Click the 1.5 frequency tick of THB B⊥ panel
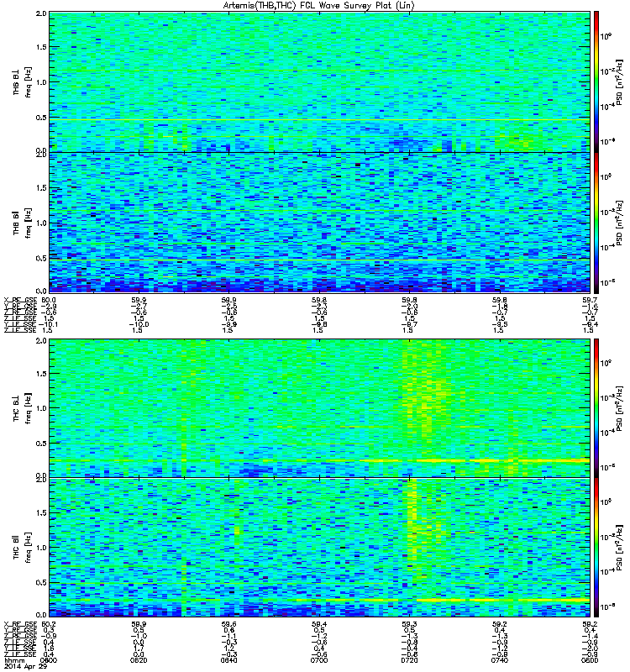Viewport: 630px width, 672px height. (41, 47)
